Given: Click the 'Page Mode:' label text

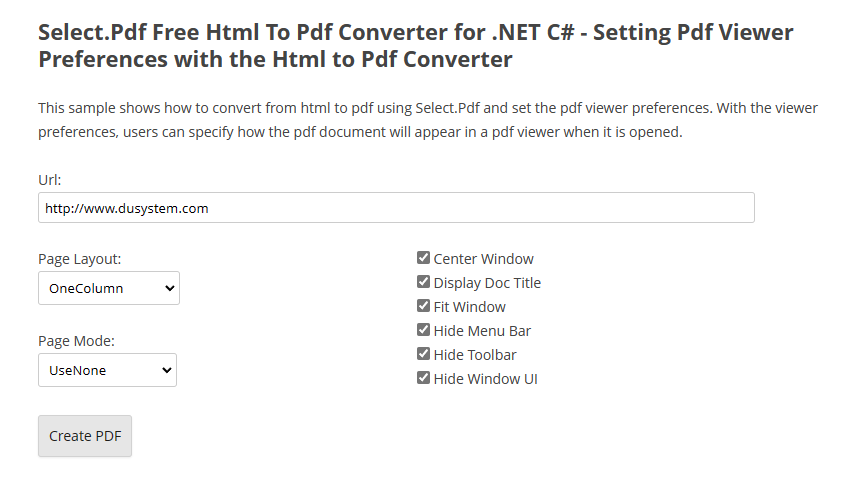Looking at the screenshot, I should [77, 341].
